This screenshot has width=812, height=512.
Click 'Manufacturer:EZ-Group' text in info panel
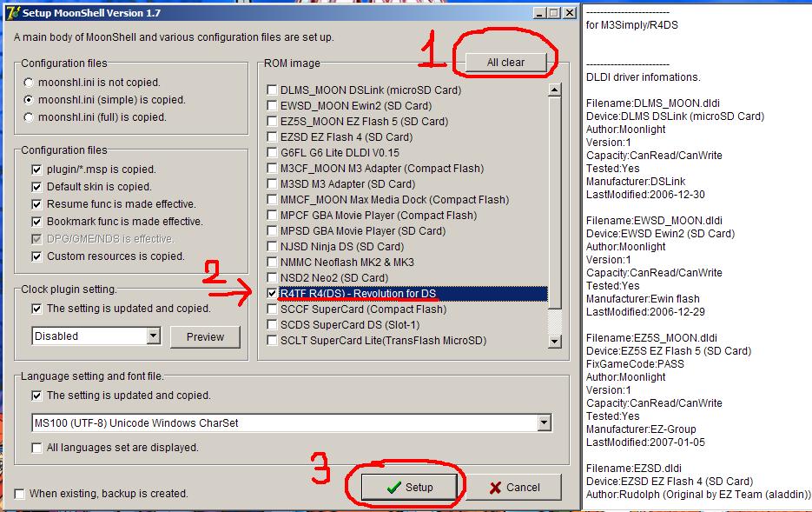pos(641,429)
